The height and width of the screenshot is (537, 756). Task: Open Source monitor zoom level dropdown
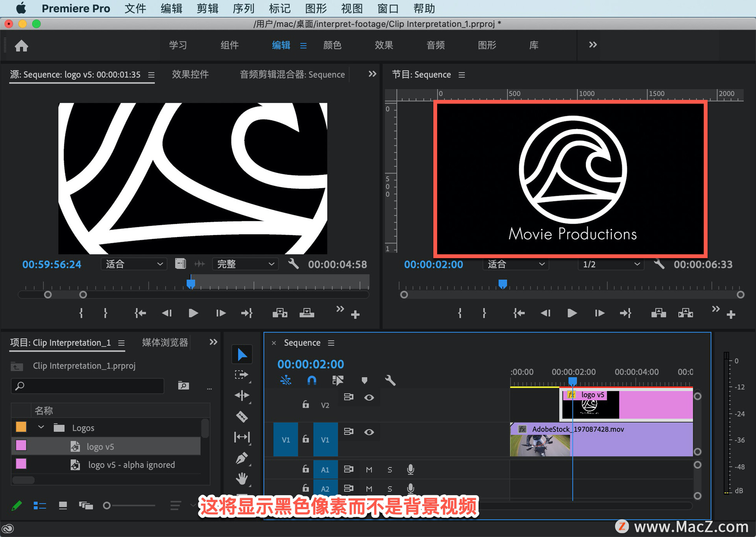[x=134, y=264]
